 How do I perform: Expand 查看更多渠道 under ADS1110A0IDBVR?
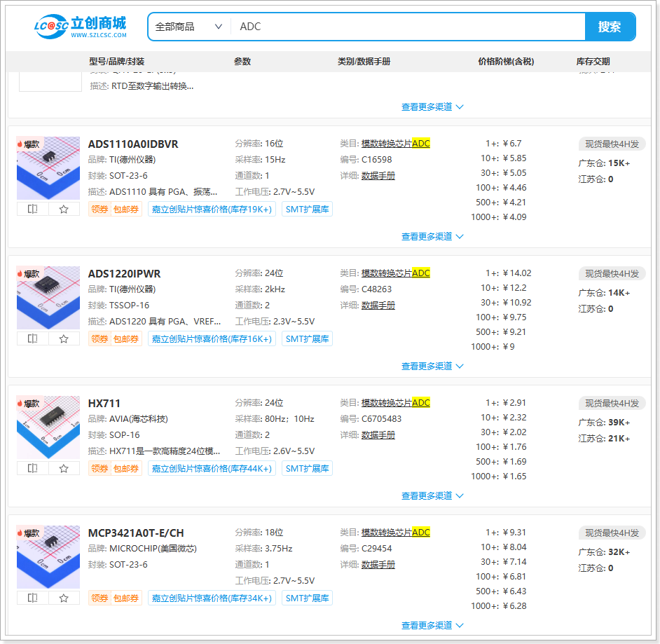(432, 237)
